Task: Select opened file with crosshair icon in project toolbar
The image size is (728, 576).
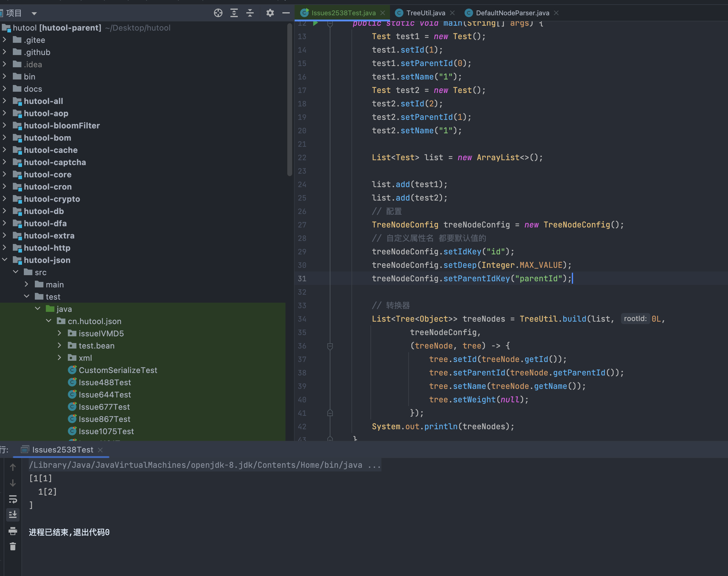Action: (x=218, y=13)
